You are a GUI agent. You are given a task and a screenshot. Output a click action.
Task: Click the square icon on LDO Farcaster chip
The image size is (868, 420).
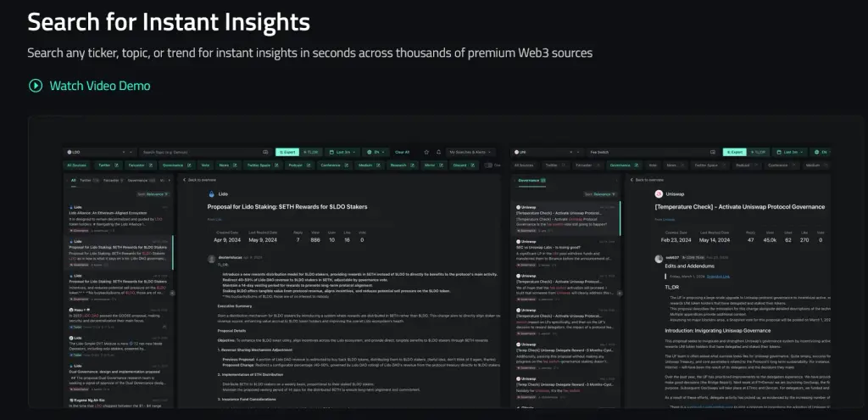point(150,165)
